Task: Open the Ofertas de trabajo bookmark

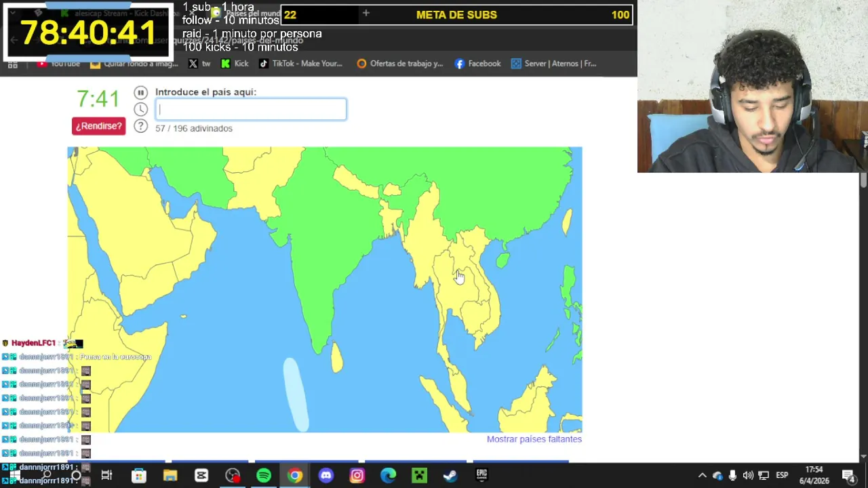Action: pyautogui.click(x=400, y=64)
